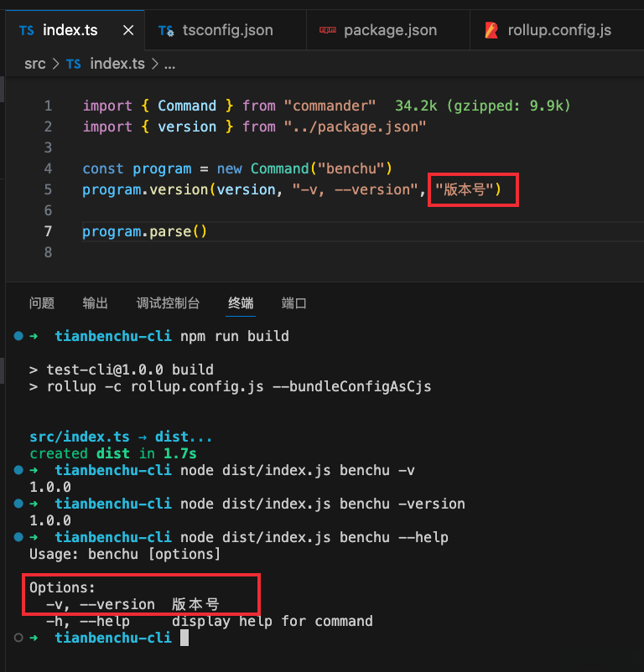644x672 pixels.
Task: Click the "Options:" heading in terminal
Action: point(62,587)
